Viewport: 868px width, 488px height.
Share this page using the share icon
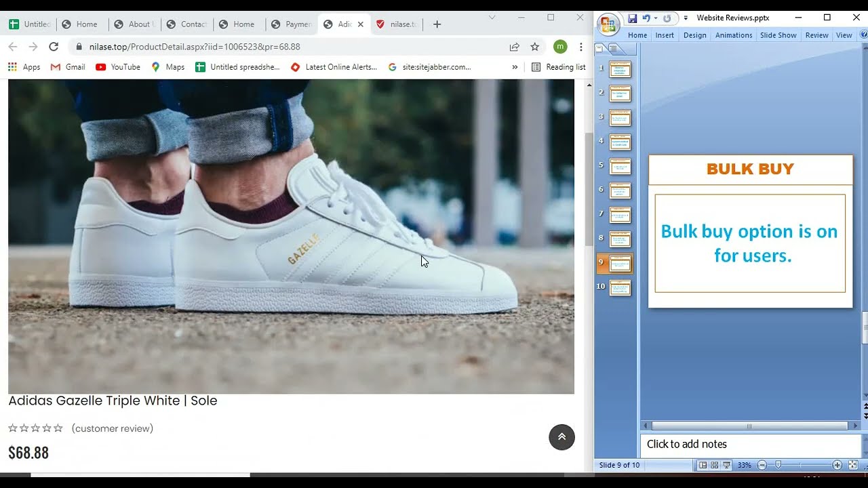point(514,47)
